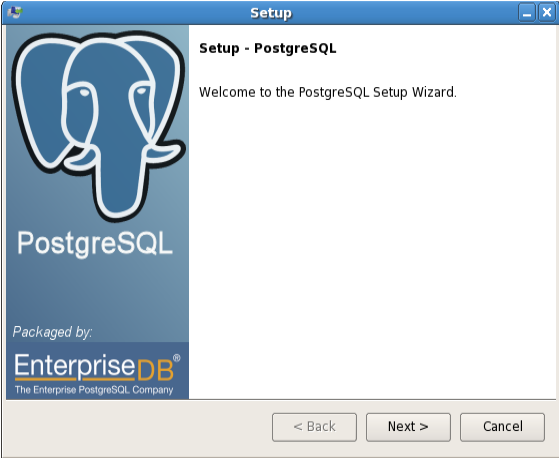Click the 'Setup' window title text
This screenshot has height=459, width=560.
(271, 14)
